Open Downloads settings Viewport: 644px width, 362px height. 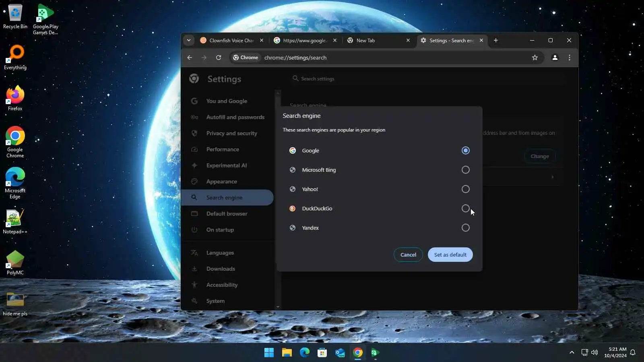tap(227, 269)
